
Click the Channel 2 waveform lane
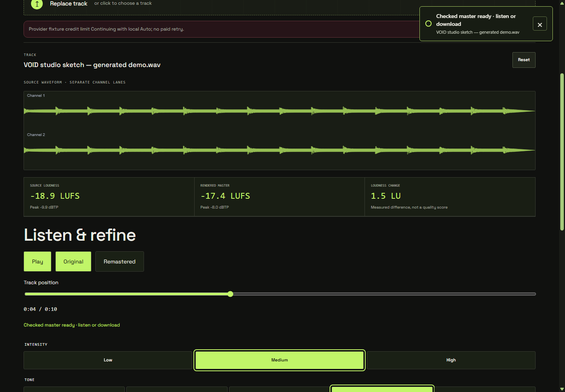(x=279, y=150)
